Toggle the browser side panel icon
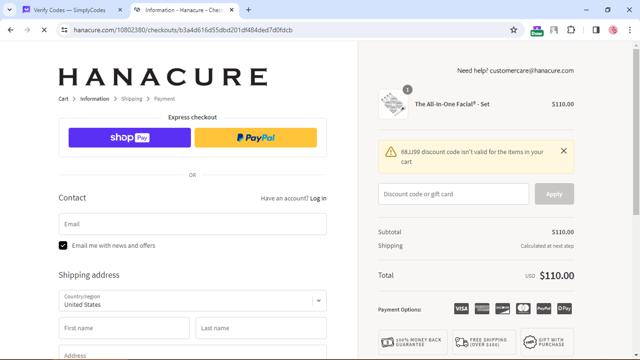The width and height of the screenshot is (640, 360). tap(596, 30)
